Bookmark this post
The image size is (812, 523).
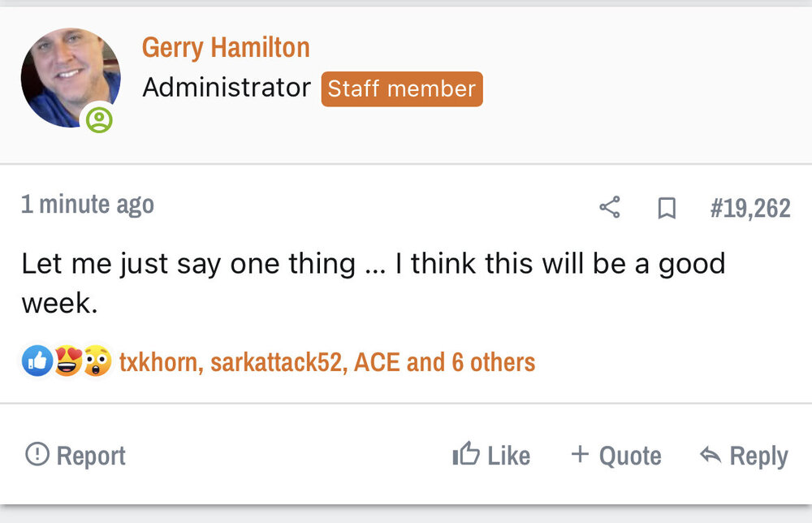point(666,209)
